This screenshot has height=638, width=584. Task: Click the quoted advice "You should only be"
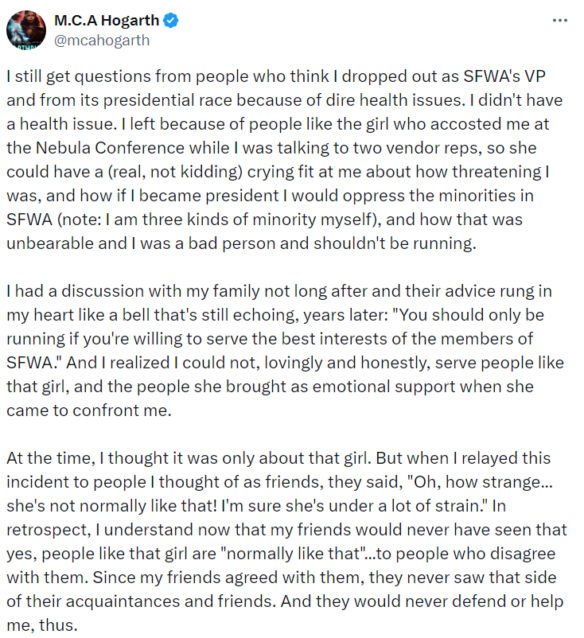click(x=468, y=315)
